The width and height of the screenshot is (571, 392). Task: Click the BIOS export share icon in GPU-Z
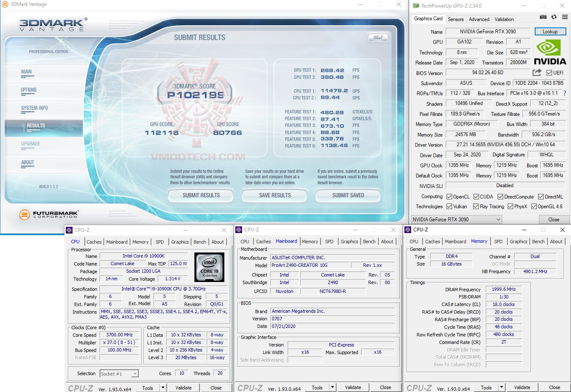point(537,72)
